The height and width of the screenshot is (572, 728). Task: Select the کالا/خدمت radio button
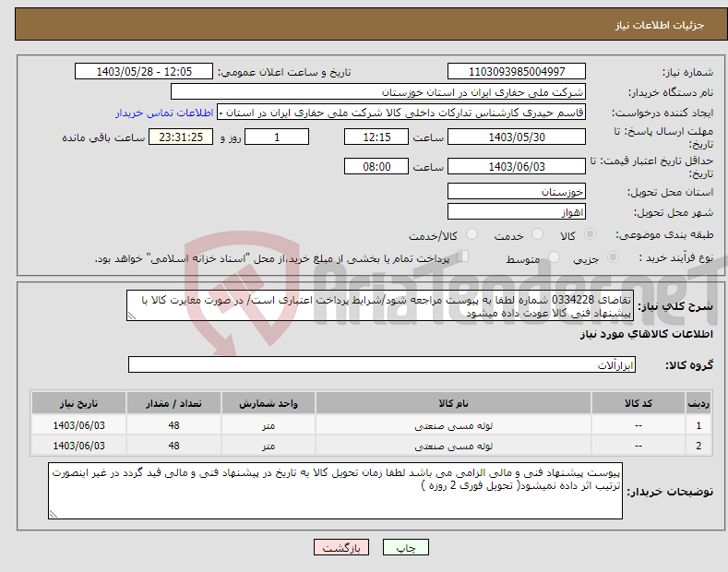click(x=471, y=234)
